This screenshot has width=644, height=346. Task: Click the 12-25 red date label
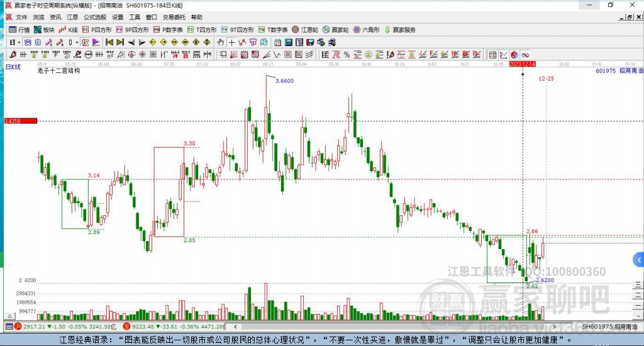click(546, 79)
